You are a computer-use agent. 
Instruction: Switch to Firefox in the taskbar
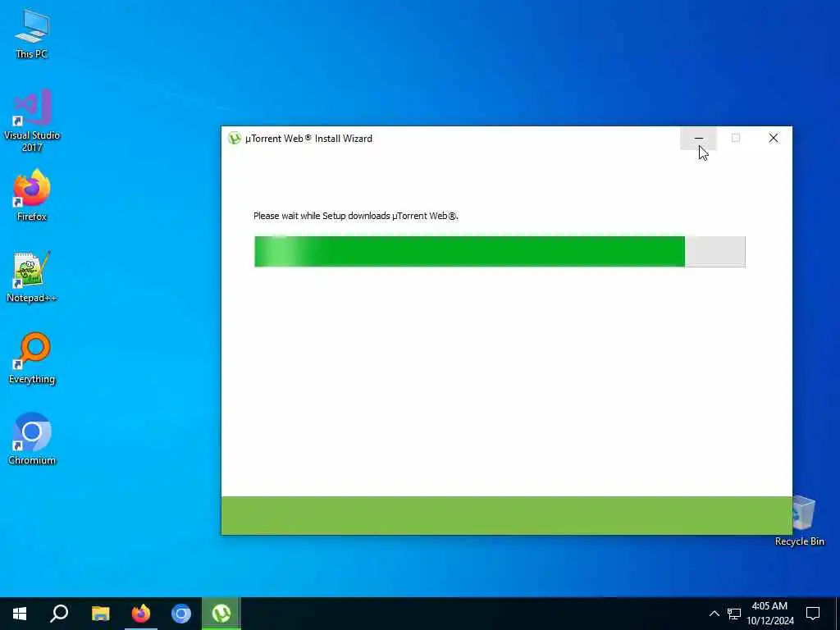141,614
